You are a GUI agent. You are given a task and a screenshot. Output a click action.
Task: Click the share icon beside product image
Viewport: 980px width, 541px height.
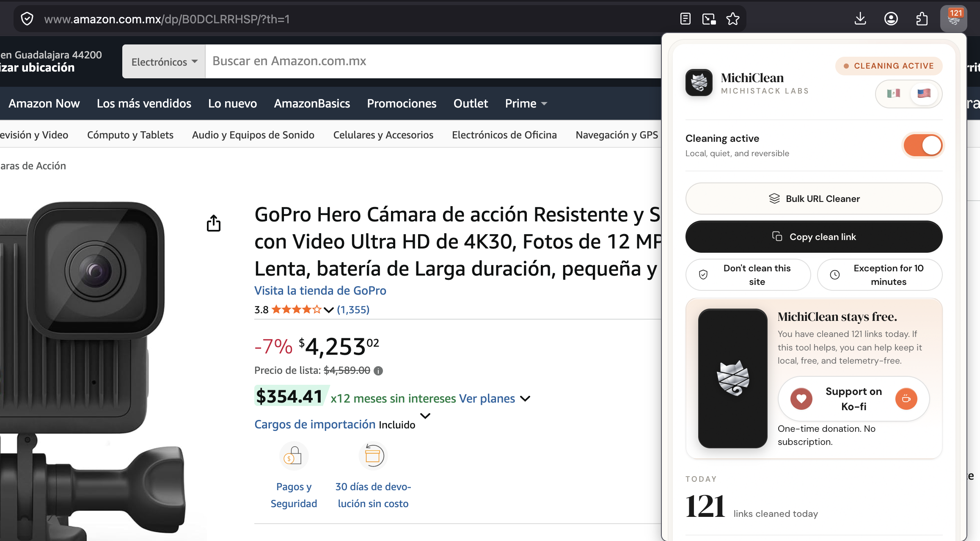(214, 223)
